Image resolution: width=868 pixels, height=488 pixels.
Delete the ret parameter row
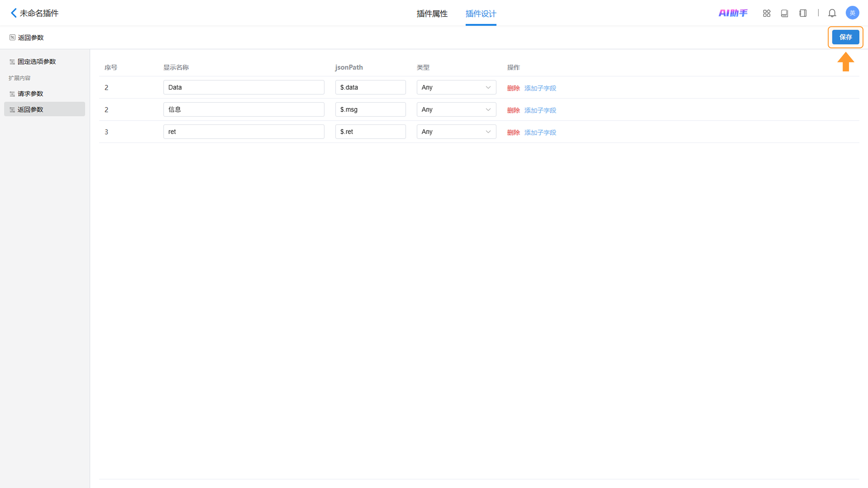(x=513, y=132)
